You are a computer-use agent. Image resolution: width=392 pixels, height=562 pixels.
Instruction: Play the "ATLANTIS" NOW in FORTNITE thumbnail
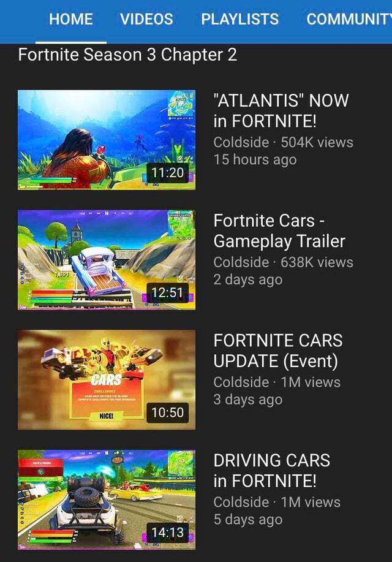coord(107,140)
